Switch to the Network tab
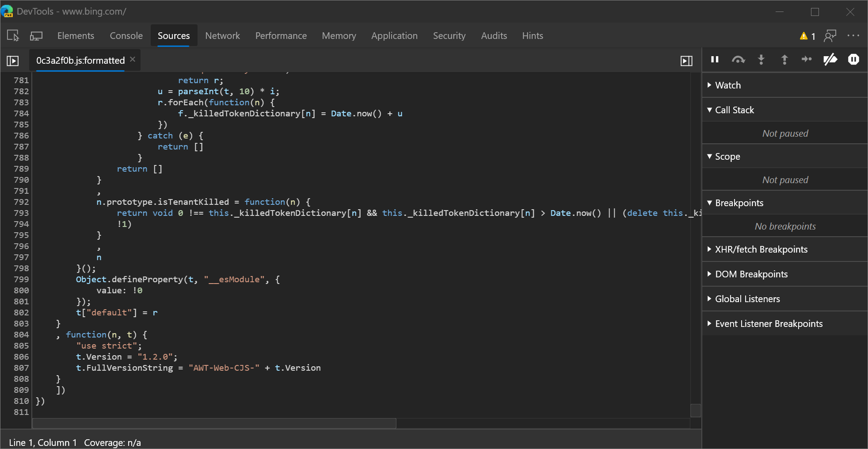Viewport: 868px width, 449px height. coord(222,36)
